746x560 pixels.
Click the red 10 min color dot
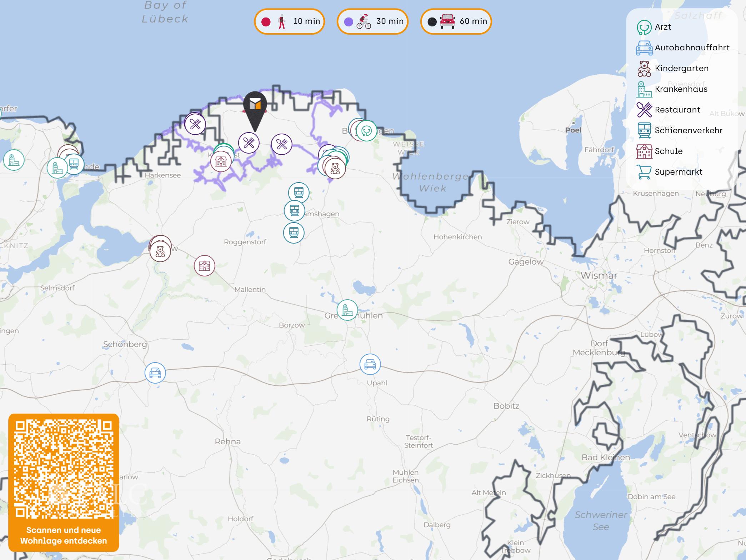click(x=266, y=22)
